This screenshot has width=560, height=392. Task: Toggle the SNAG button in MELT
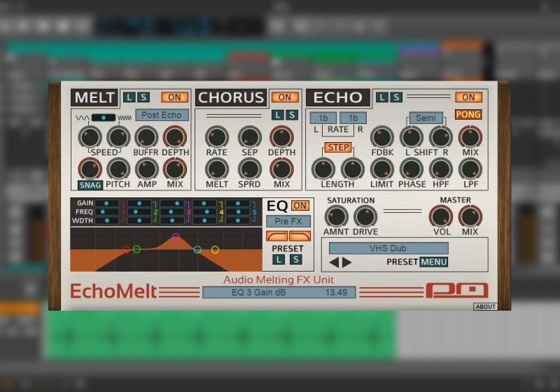[90, 185]
